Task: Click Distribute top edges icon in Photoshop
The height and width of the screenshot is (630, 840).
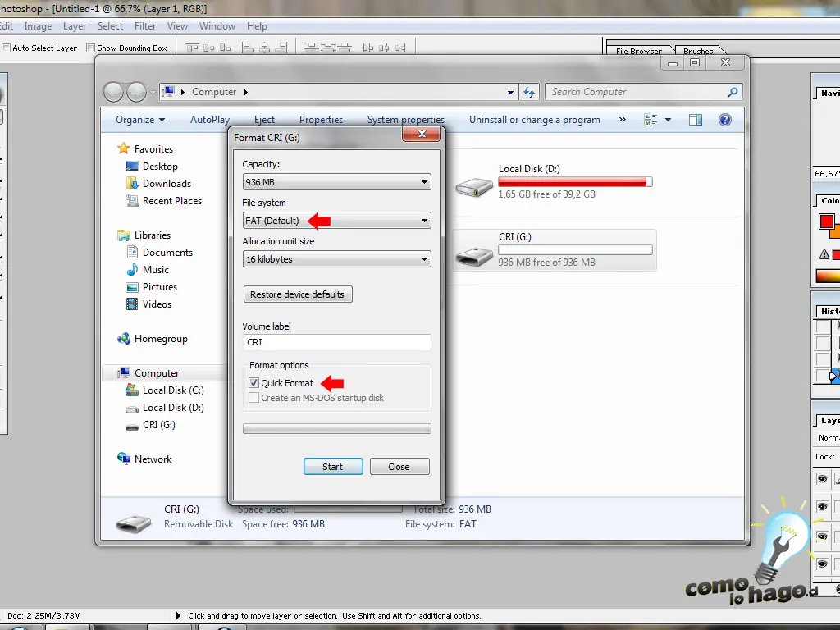Action: 311,48
